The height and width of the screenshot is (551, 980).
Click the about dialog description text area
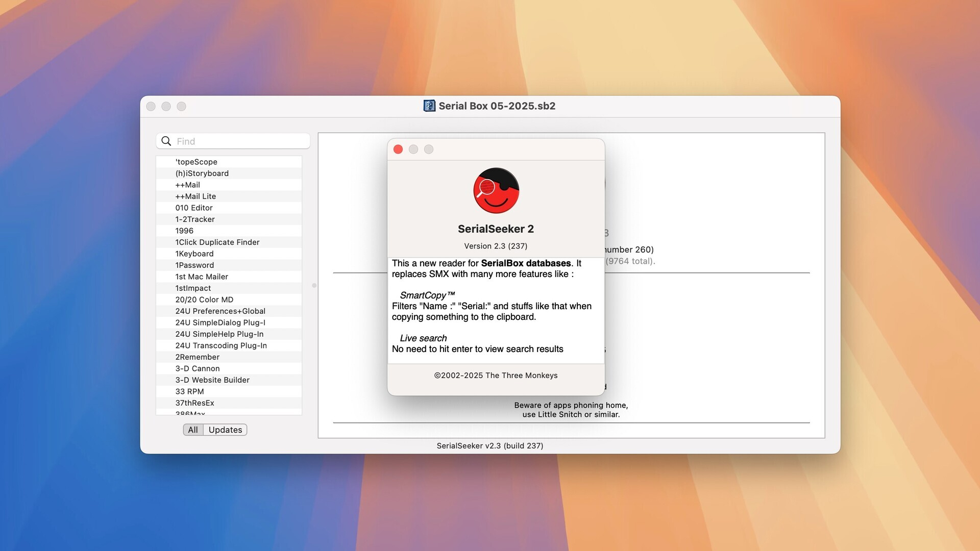496,311
